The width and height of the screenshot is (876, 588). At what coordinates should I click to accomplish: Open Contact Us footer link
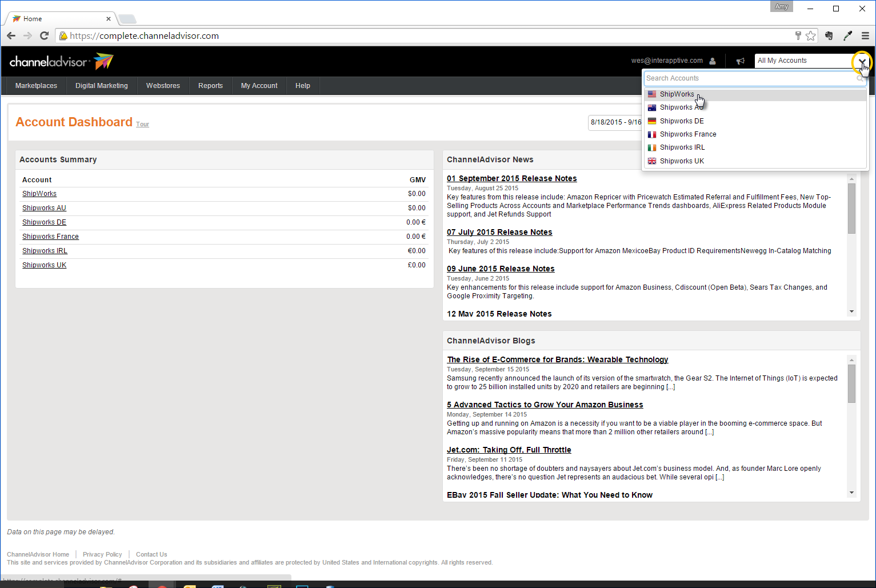151,554
